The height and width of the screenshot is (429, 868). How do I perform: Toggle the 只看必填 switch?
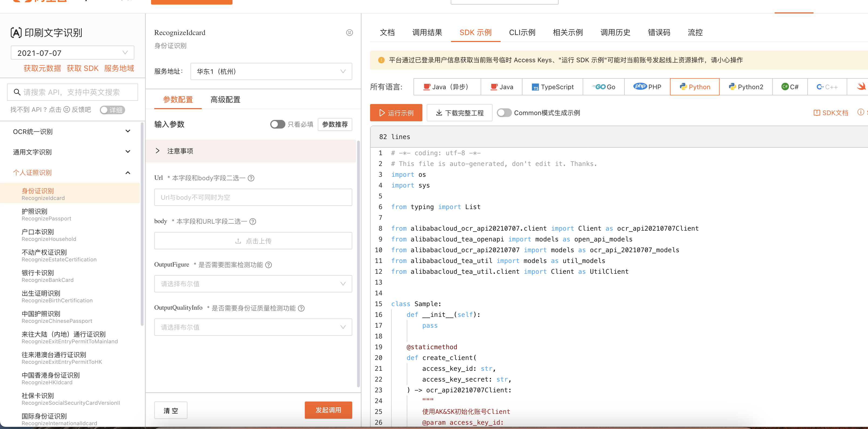click(277, 124)
